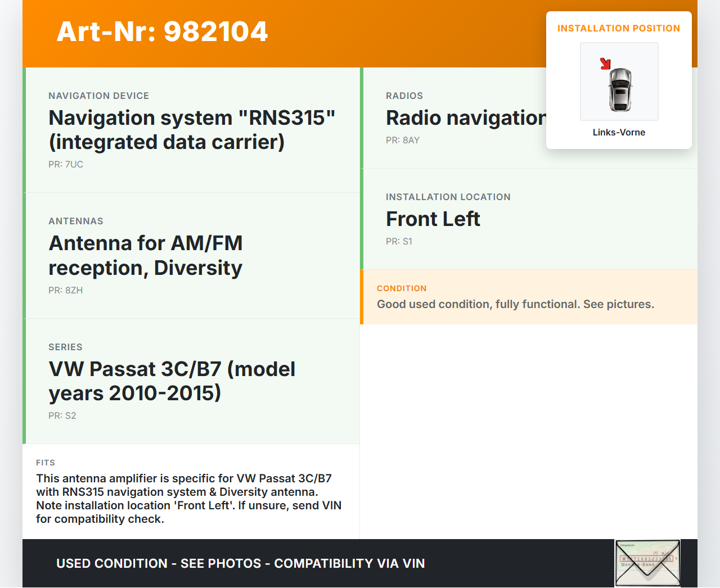Select the Navigation system "RNS315" entry
The image size is (720, 588).
(x=192, y=130)
